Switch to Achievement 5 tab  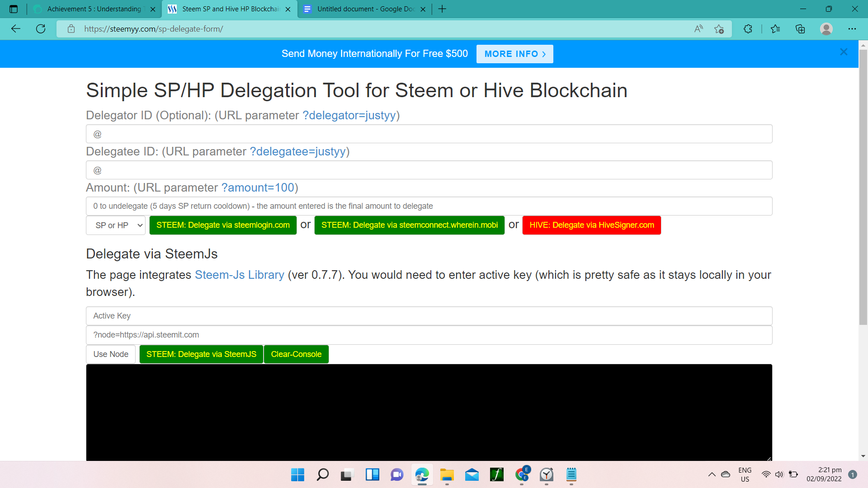click(94, 9)
